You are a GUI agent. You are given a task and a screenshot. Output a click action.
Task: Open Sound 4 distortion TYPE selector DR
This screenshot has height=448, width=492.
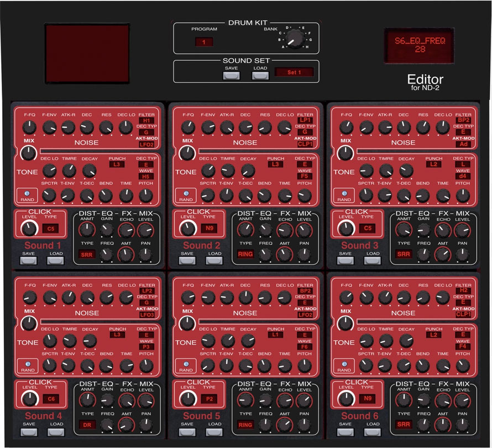[87, 425]
